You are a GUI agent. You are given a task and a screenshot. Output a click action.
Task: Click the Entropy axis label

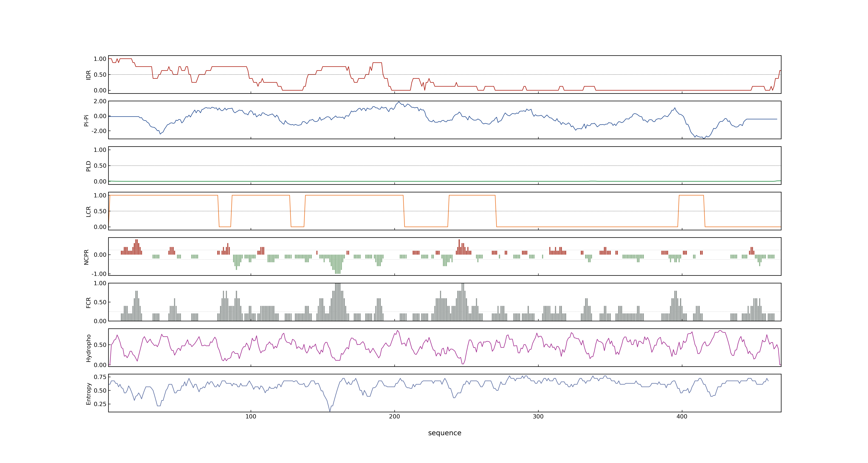(88, 394)
